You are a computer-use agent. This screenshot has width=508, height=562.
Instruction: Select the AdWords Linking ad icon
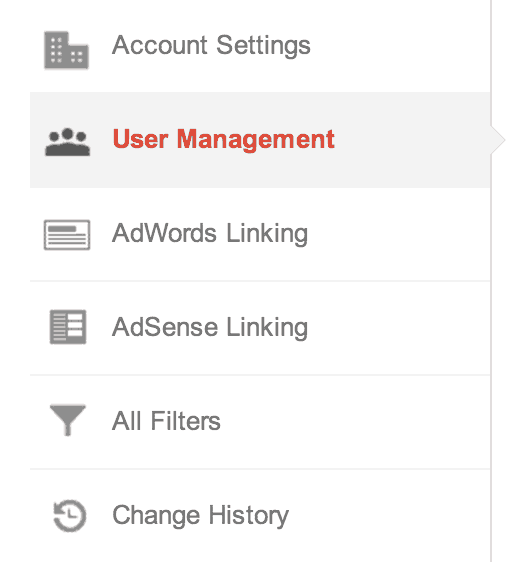pos(67,235)
